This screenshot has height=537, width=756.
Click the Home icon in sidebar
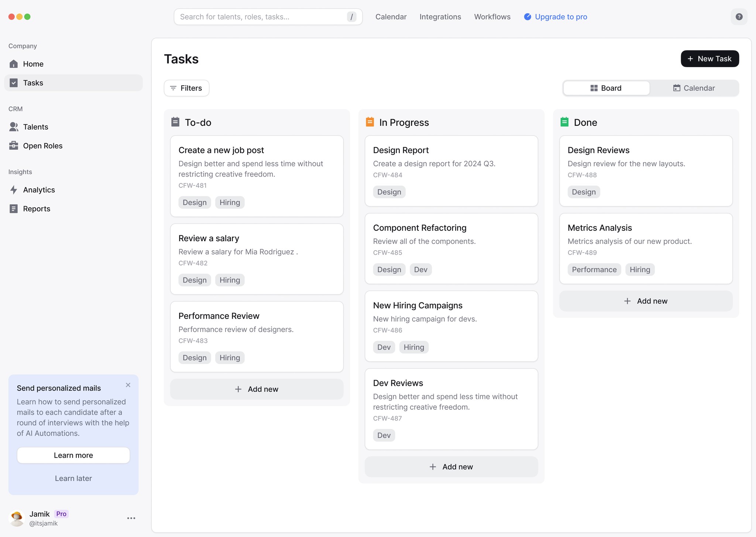click(x=14, y=64)
